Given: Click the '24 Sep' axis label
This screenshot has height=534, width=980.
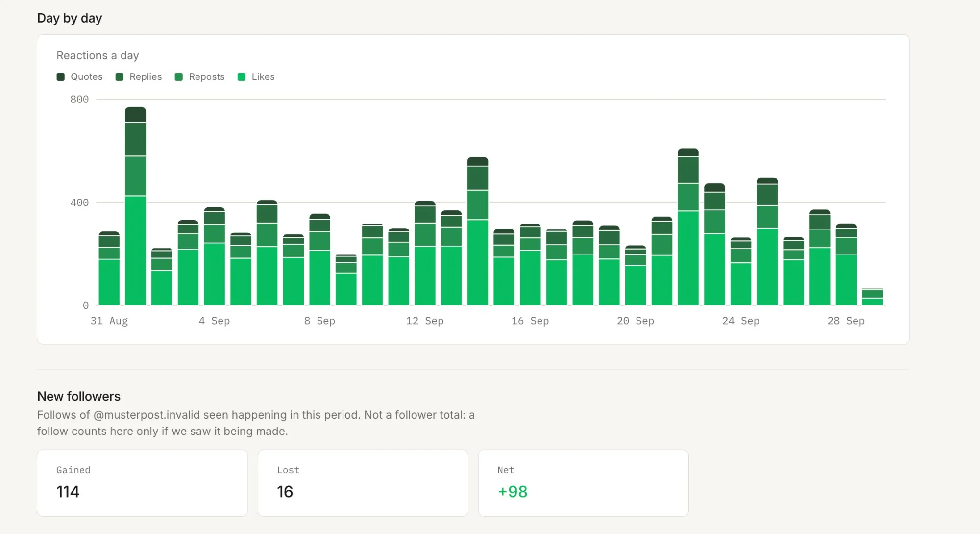Looking at the screenshot, I should (741, 321).
